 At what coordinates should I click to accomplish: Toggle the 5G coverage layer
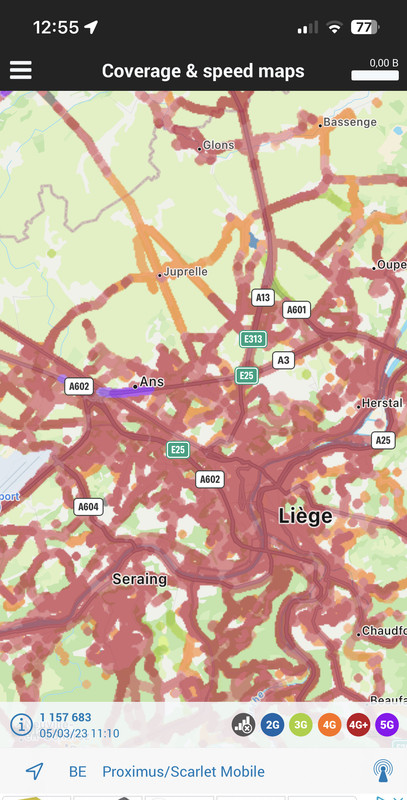coord(387,724)
